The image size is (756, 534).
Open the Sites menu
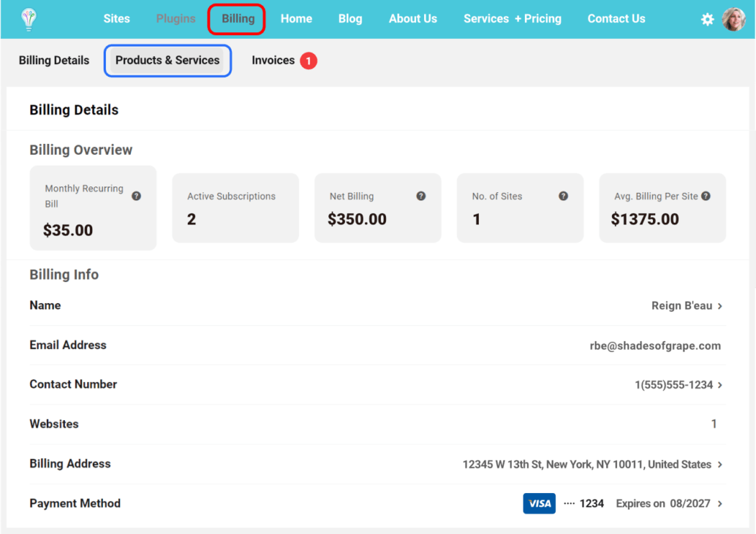tap(117, 19)
